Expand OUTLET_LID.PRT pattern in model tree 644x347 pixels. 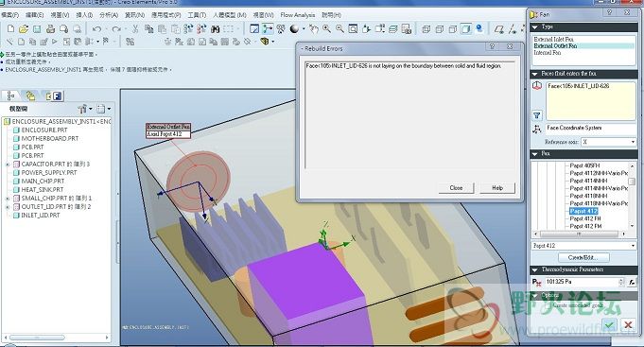coord(8,207)
